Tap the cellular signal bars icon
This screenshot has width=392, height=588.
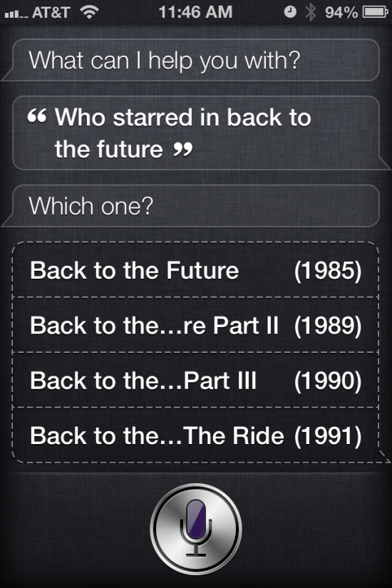click(x=16, y=15)
